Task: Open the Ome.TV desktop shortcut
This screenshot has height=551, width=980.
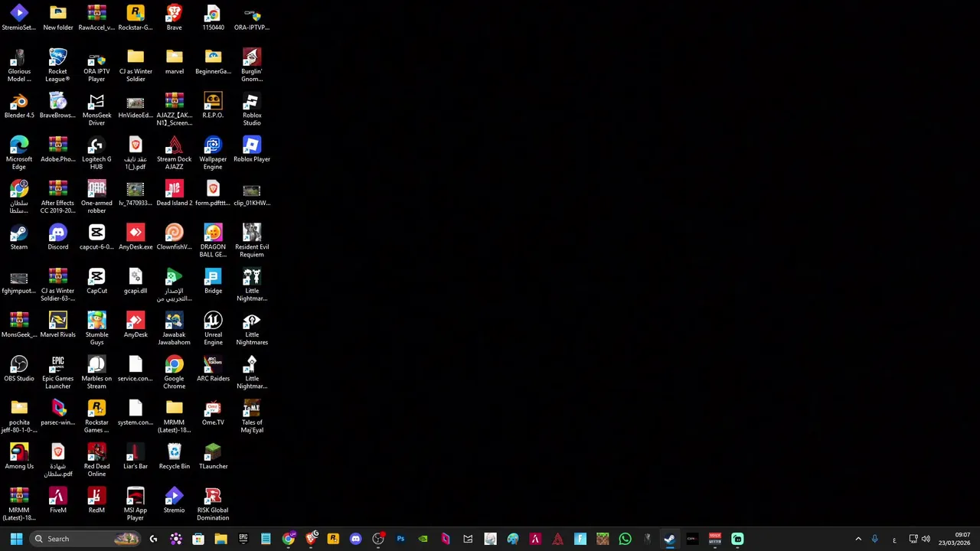Action: 213,412
